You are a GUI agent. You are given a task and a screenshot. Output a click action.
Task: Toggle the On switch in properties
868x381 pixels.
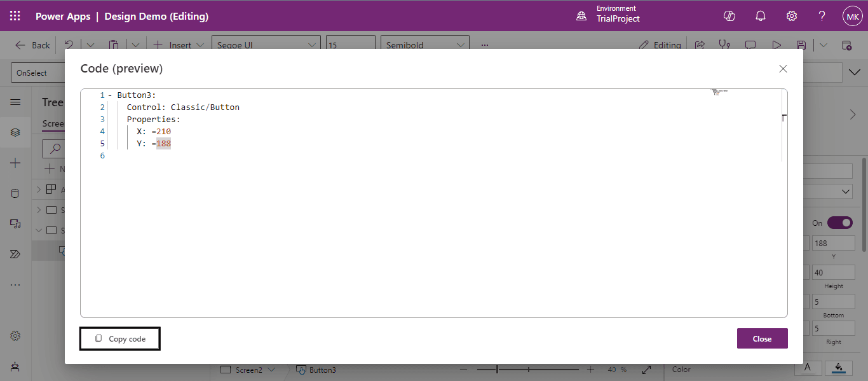[839, 223]
